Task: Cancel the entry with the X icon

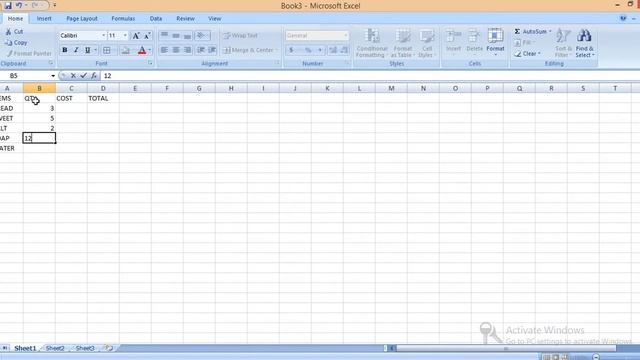Action: (73, 76)
